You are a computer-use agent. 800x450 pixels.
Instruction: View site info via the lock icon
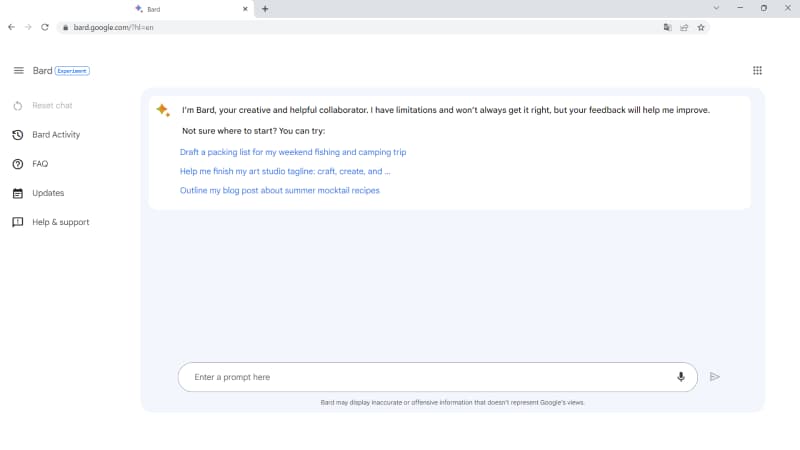click(x=65, y=28)
